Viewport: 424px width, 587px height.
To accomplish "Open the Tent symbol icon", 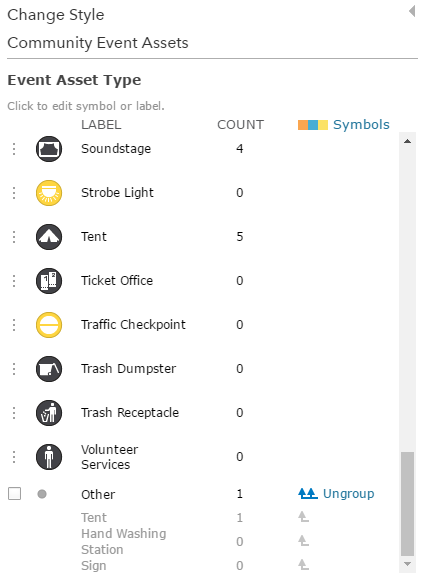I will click(49, 237).
